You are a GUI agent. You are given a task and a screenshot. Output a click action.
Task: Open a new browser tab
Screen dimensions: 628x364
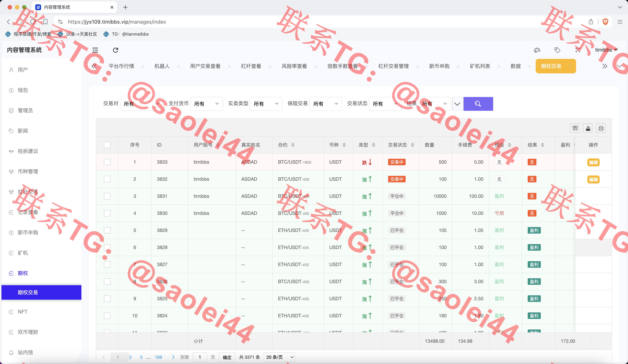coord(125,7)
